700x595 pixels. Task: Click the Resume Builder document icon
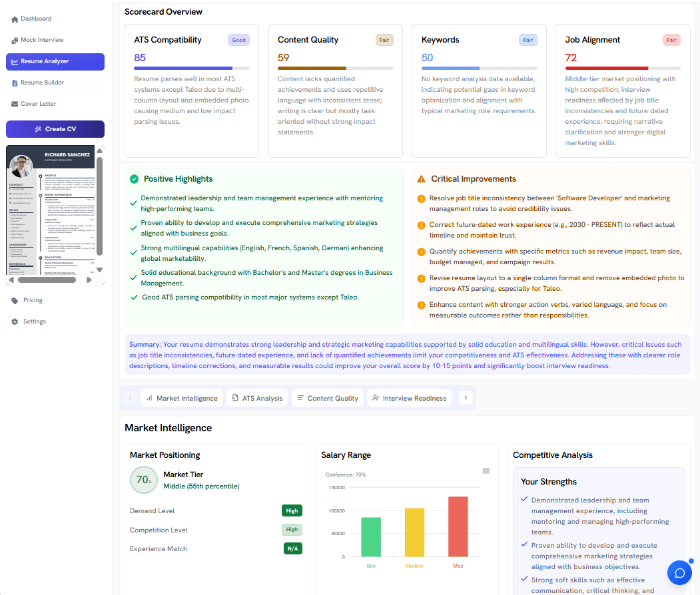point(15,83)
